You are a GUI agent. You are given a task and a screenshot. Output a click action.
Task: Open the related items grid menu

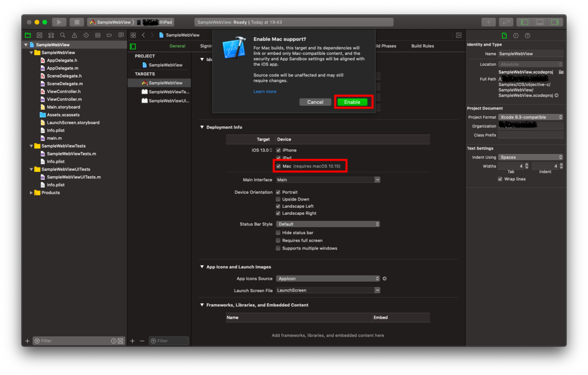(133, 35)
